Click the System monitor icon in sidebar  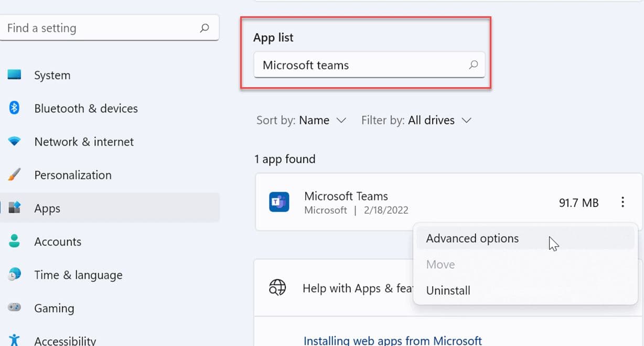15,75
